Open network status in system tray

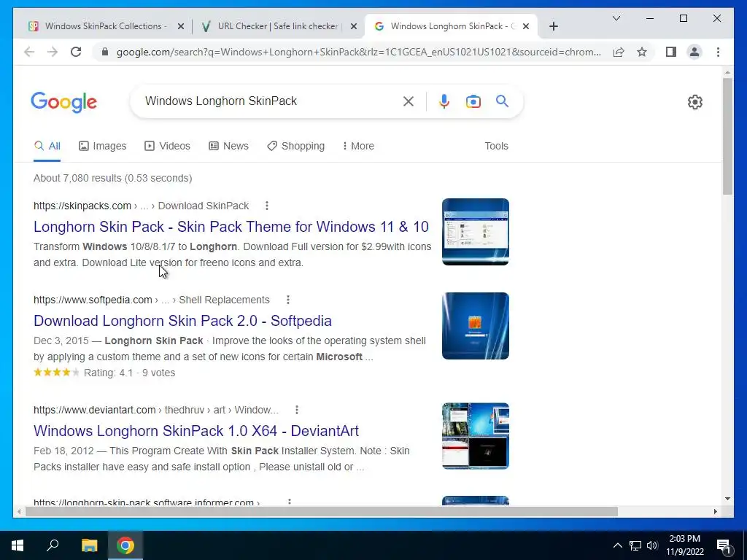coord(635,545)
